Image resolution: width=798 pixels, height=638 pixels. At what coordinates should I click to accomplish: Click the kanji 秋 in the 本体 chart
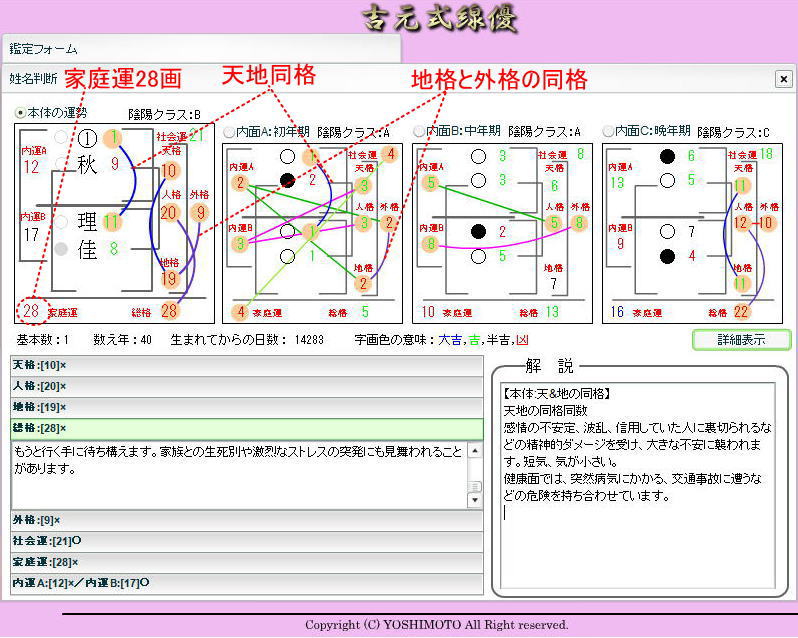coord(87,164)
